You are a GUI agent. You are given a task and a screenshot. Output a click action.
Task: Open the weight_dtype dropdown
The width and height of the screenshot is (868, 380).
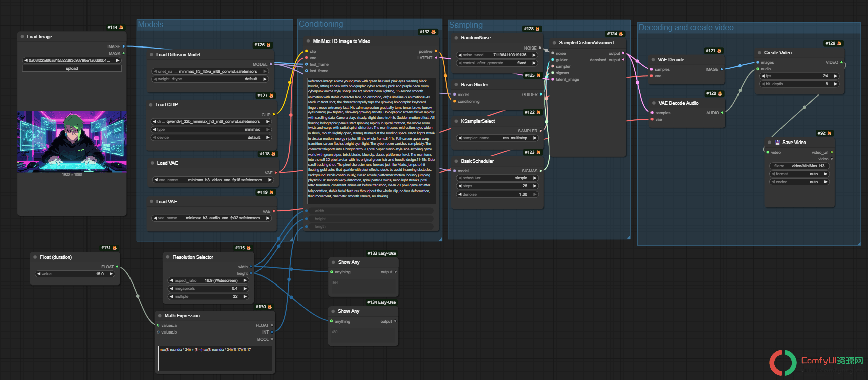click(x=210, y=79)
